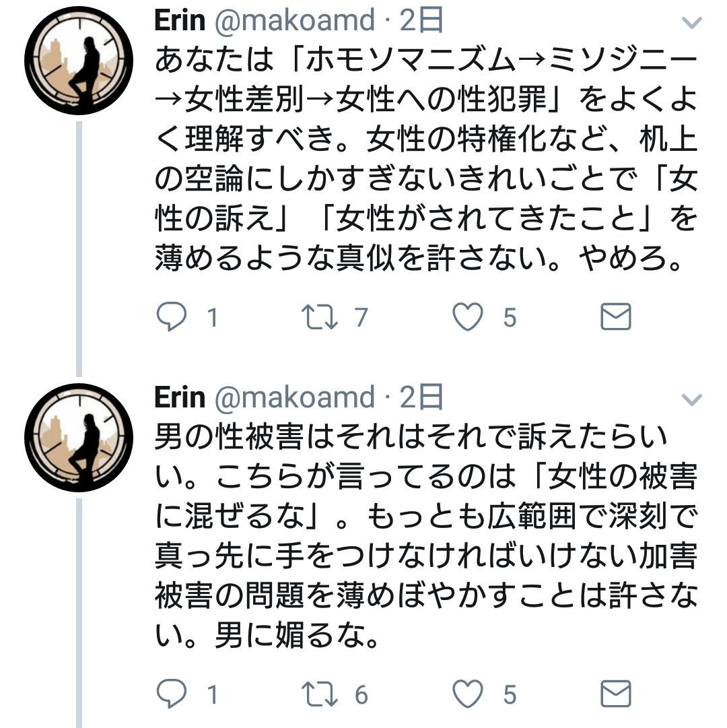
Task: Open the 2日 timestamp of the second tweet
Action: coord(421,398)
